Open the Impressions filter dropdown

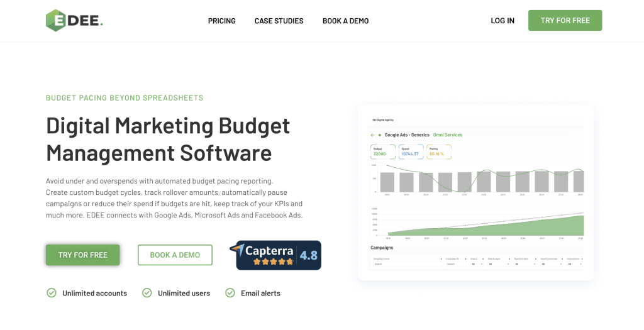pos(575,264)
